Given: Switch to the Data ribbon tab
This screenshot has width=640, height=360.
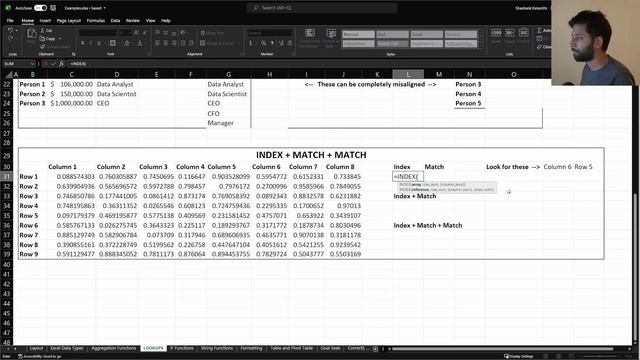Looking at the screenshot, I should pos(116,20).
